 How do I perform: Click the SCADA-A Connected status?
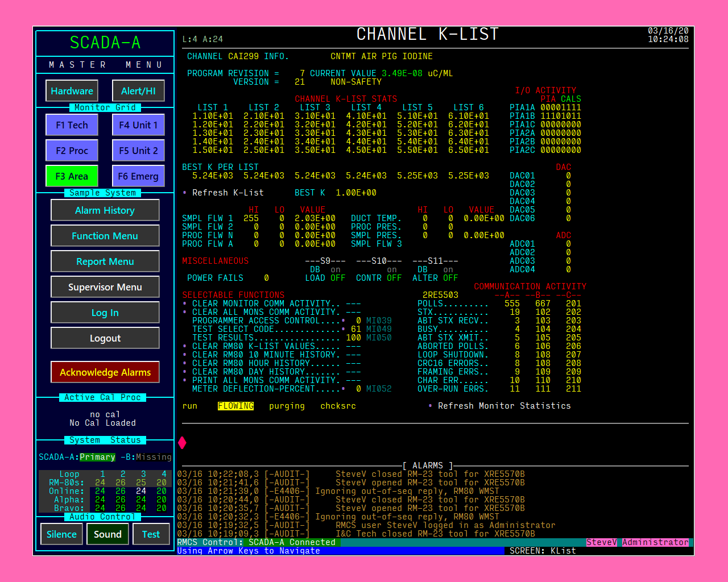pyautogui.click(x=292, y=542)
